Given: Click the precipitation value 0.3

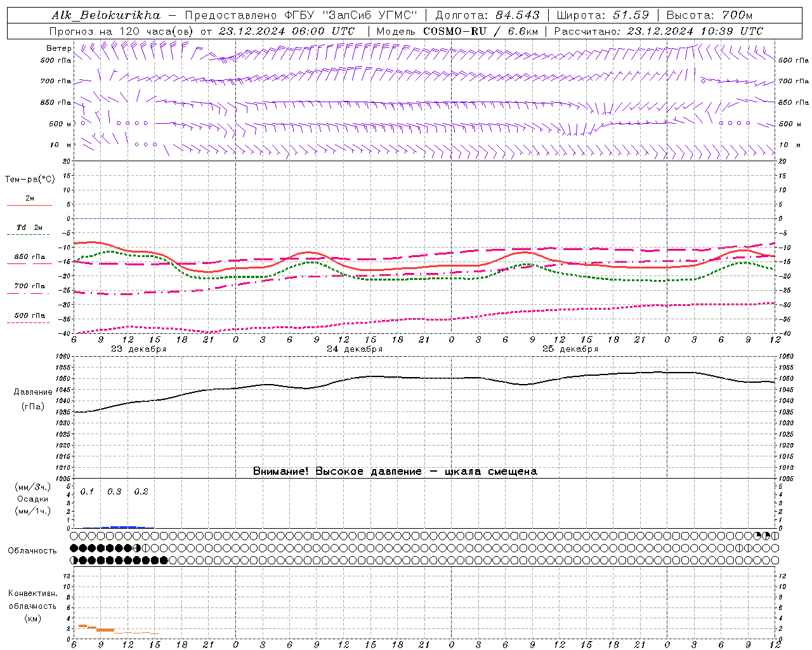Looking at the screenshot, I should 114,492.
